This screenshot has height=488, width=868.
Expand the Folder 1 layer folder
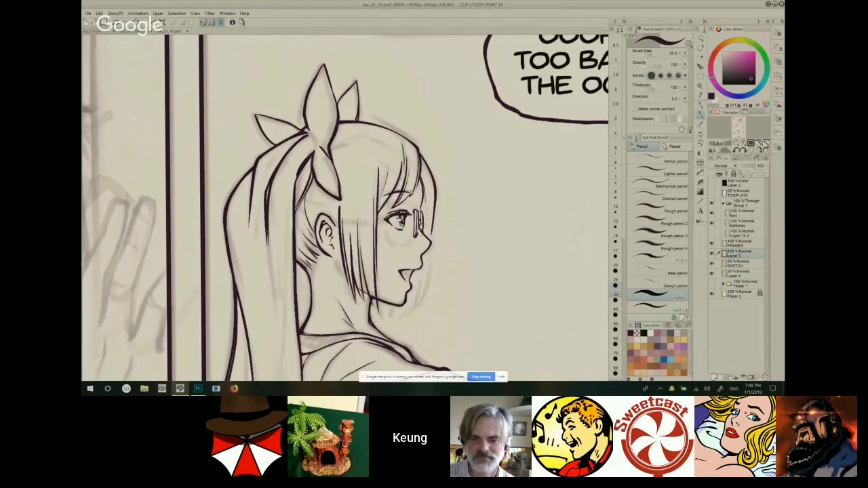tap(723, 284)
